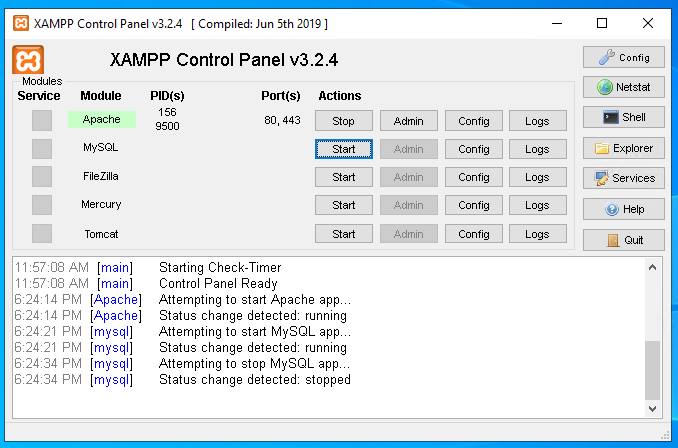Click the log line 'Control Panel Ready'
Screen dimensions: 678x448
(x=218, y=283)
